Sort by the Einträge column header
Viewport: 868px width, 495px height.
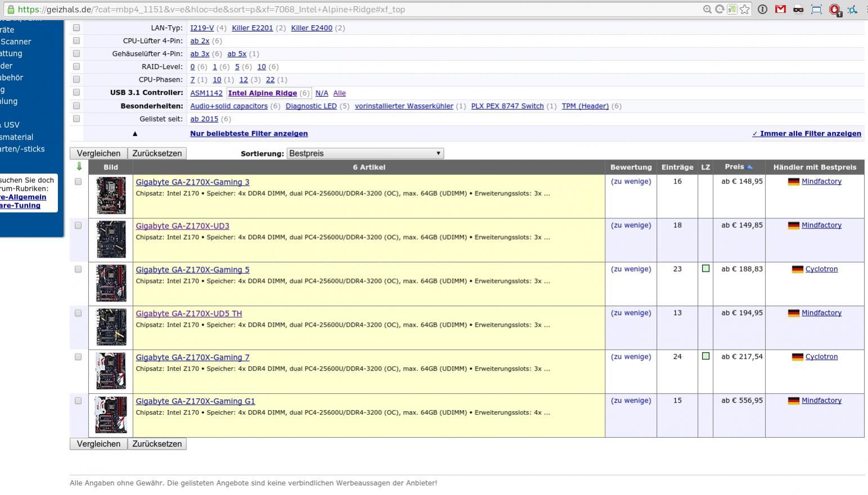click(677, 167)
